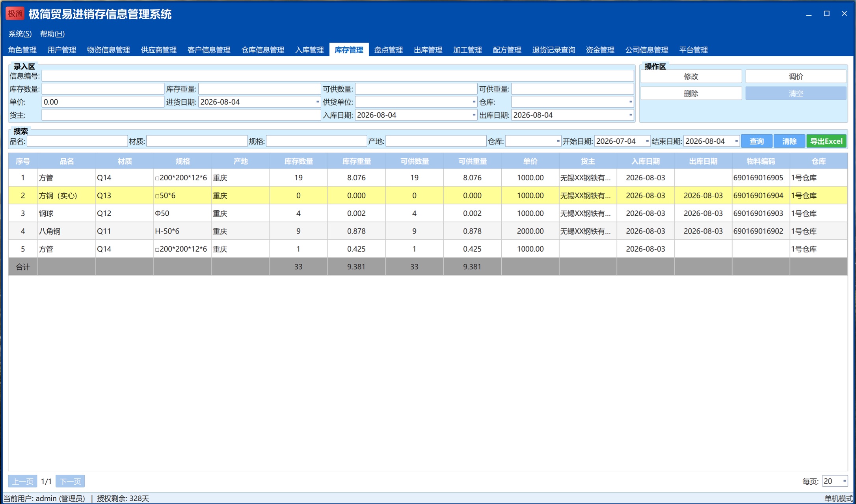The height and width of the screenshot is (504, 856).
Task: Click cell 0.425 in 库存重量 column
Action: [x=356, y=249]
